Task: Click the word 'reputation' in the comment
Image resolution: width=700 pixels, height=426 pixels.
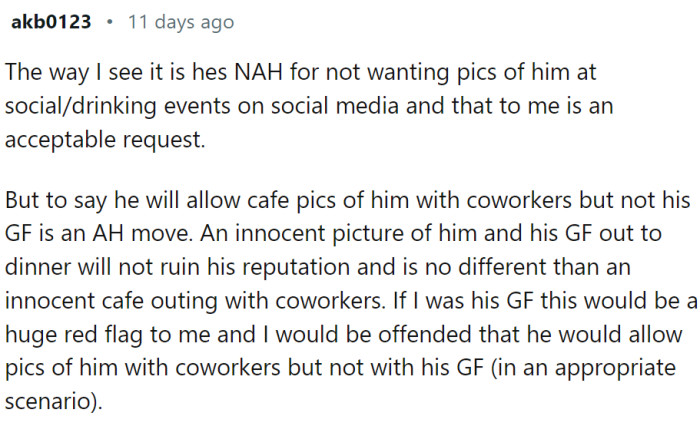Action: tap(296, 267)
